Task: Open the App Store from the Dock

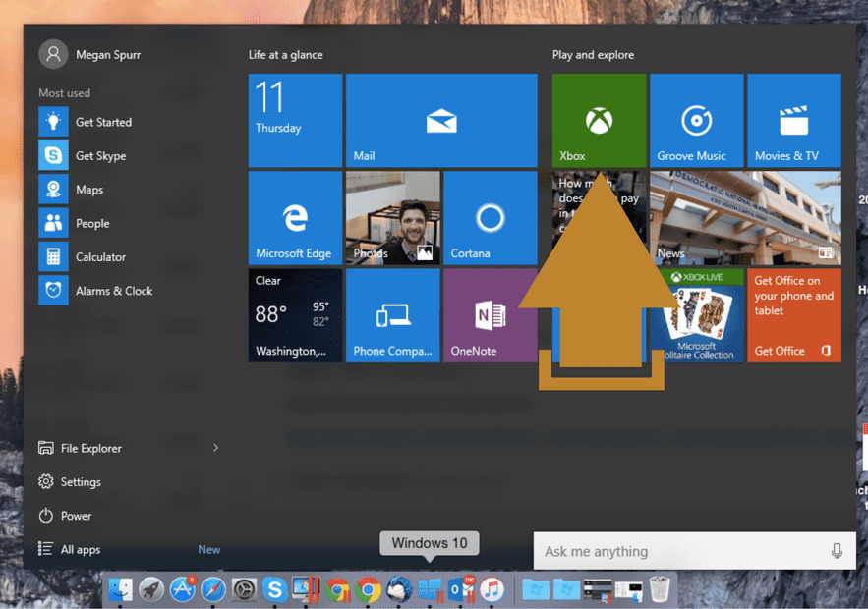Action: point(182,589)
